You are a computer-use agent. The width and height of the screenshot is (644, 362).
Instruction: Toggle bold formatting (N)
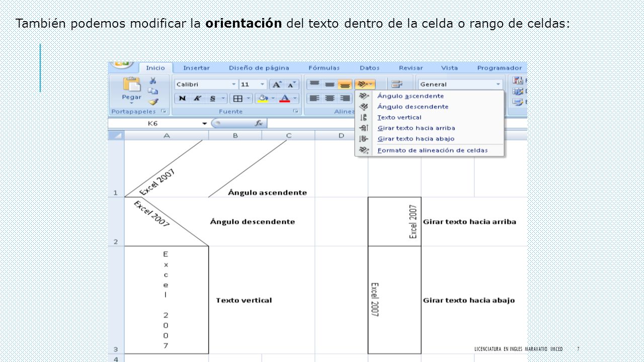(182, 99)
